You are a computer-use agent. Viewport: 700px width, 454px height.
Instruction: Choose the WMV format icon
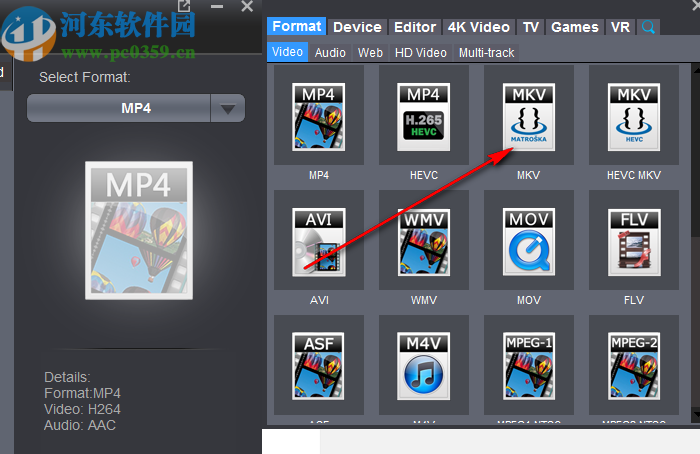pyautogui.click(x=424, y=242)
